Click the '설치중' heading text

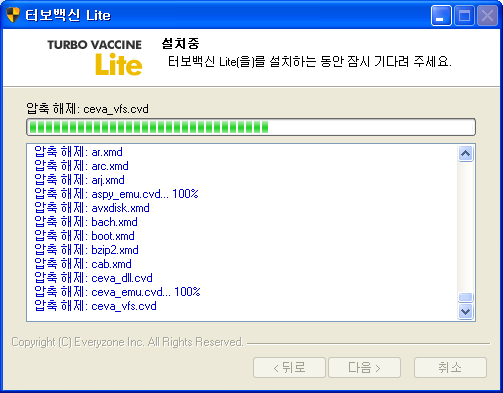point(180,43)
